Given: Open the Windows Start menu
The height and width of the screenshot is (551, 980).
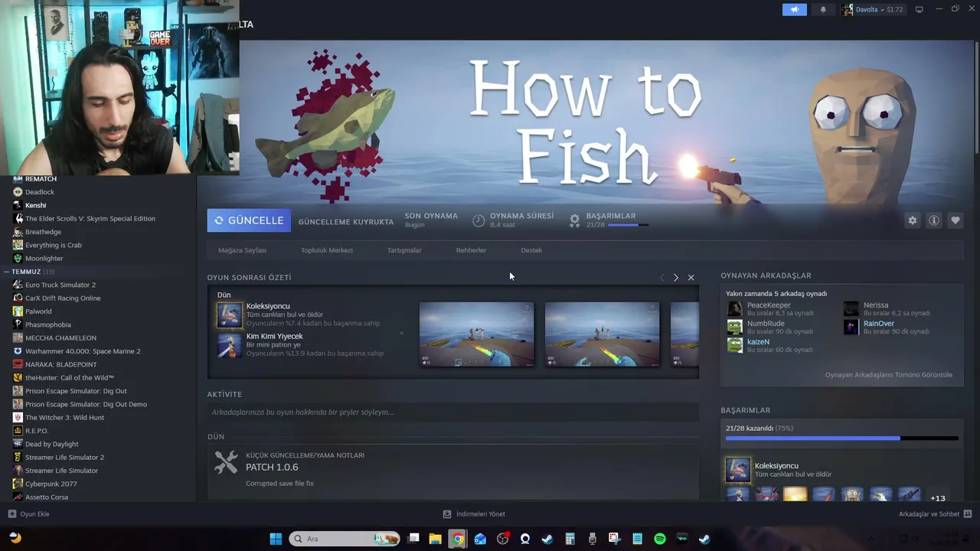Looking at the screenshot, I should pos(276,539).
